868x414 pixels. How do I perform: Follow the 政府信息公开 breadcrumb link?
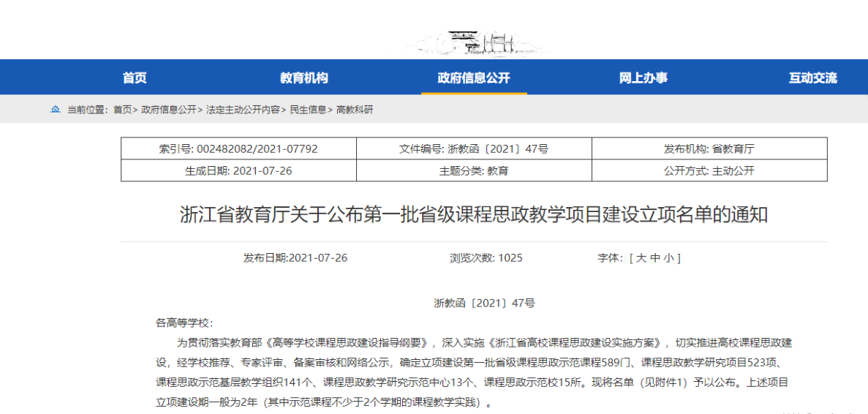click(169, 110)
